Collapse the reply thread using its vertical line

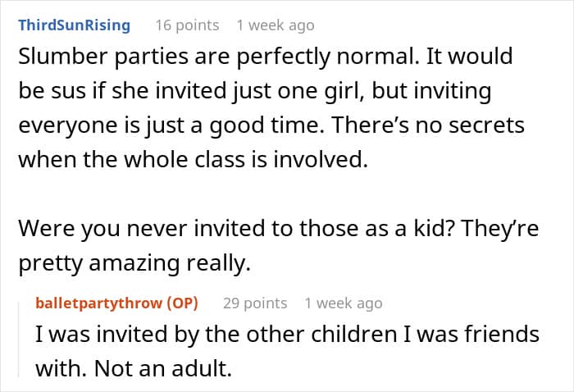[x=19, y=340]
